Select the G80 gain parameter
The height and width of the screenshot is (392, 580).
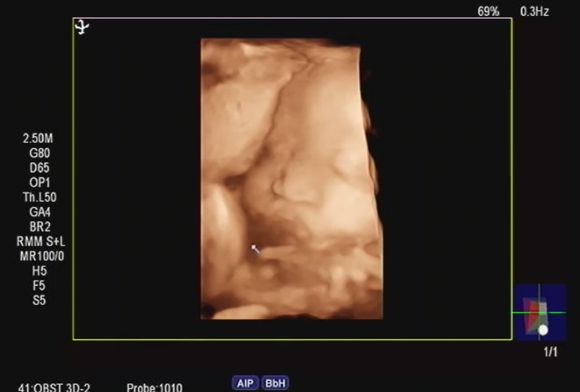[39, 153]
